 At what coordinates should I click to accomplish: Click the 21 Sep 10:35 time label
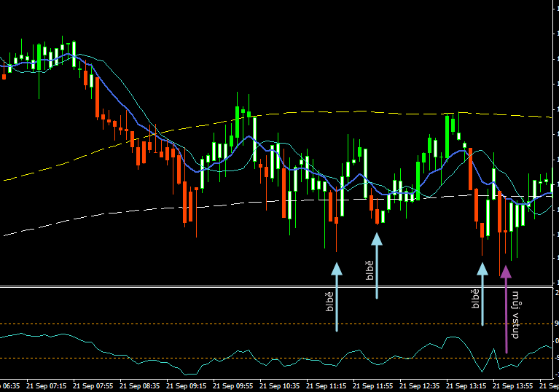pos(280,386)
